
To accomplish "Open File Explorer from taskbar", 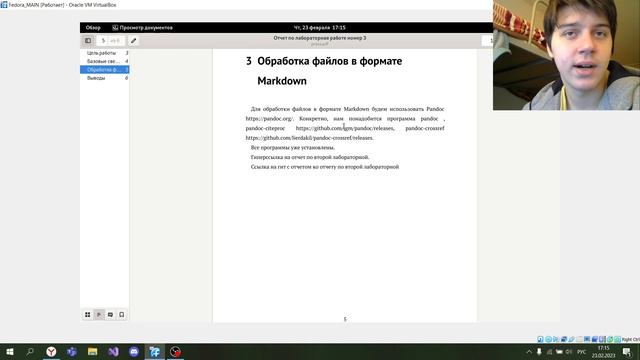I will pyautogui.click(x=93, y=351).
